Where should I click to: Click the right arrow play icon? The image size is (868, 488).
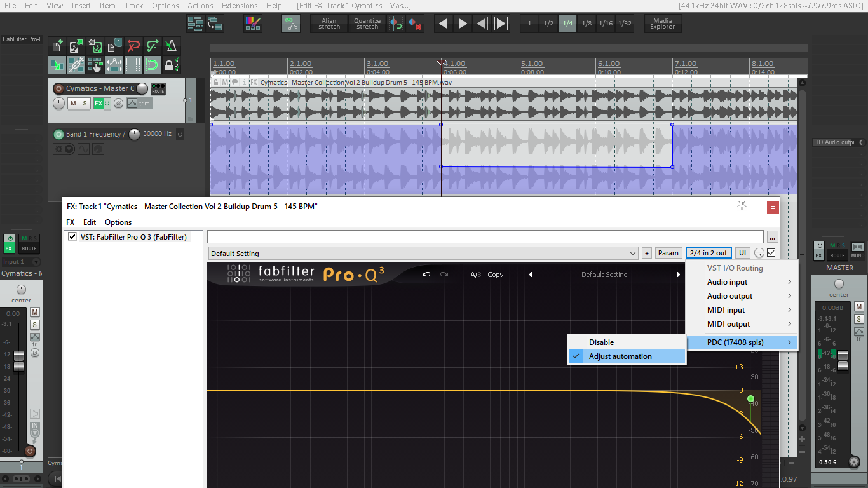(463, 24)
